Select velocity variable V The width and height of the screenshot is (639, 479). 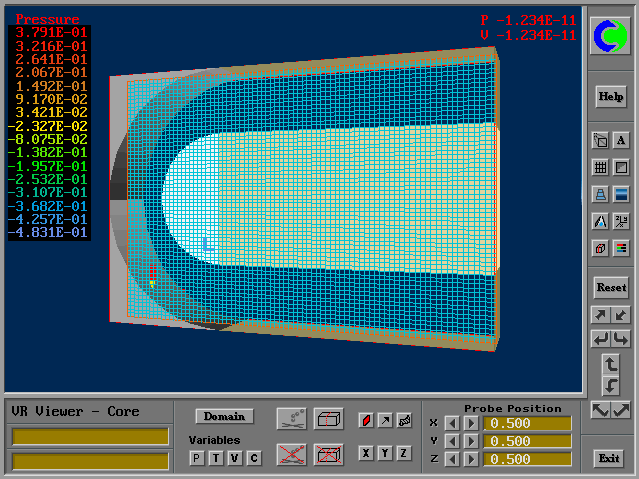click(x=235, y=457)
